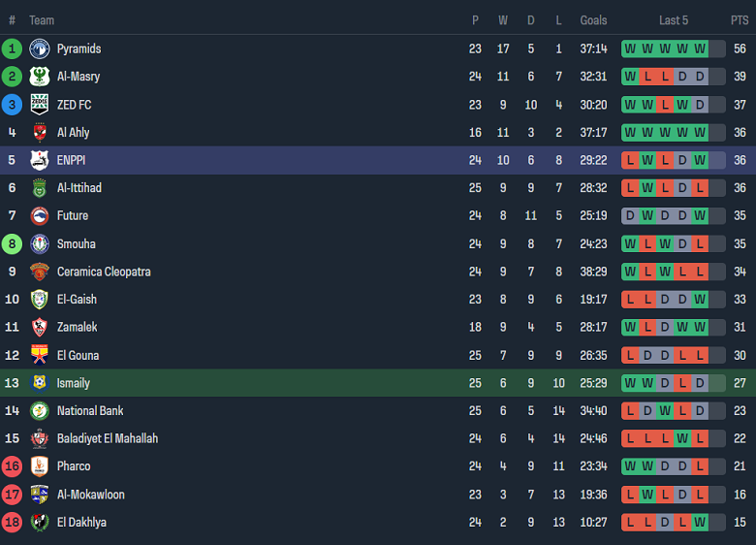Image resolution: width=756 pixels, height=545 pixels.
Task: Click the National Bank team logo
Action: pos(40,411)
